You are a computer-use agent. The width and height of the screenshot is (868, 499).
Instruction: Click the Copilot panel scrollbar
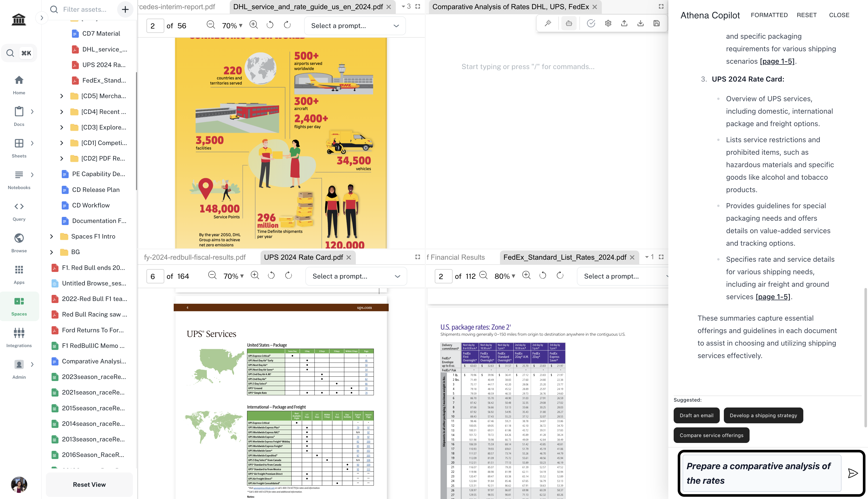click(x=865, y=358)
